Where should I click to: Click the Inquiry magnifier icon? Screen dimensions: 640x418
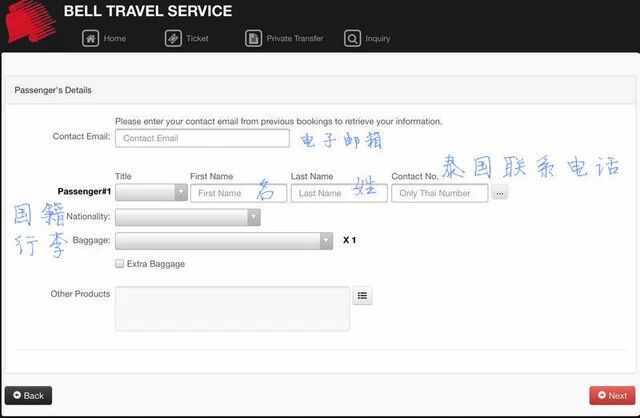(x=352, y=39)
